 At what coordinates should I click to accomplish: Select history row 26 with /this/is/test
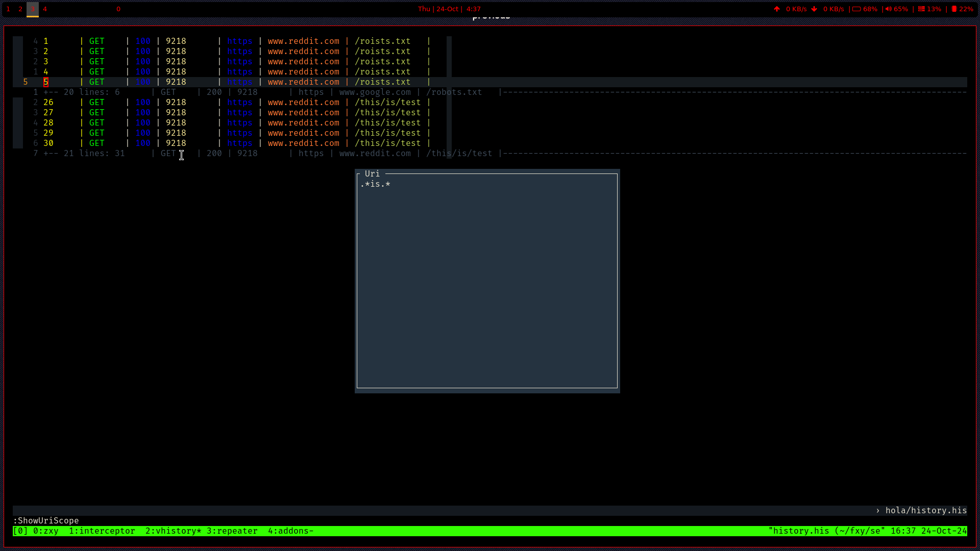48,103
